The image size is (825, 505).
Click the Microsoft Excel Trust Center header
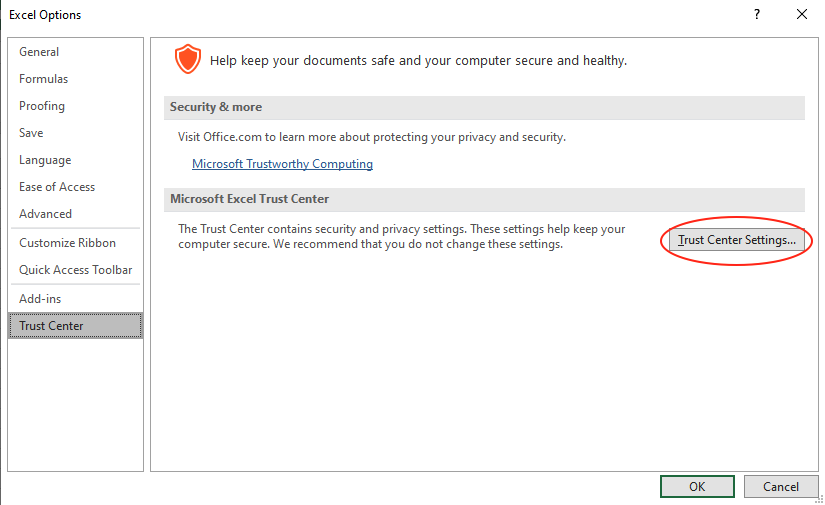[x=249, y=199]
